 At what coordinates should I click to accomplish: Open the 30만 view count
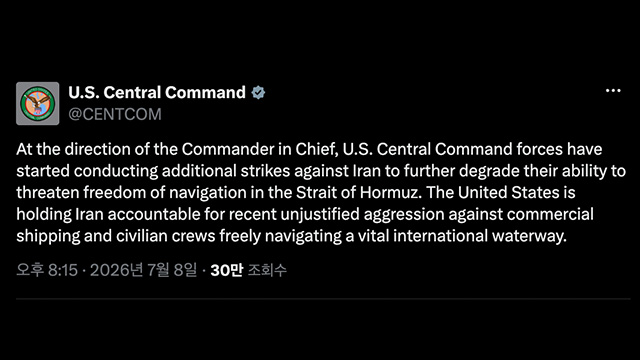pos(227,270)
